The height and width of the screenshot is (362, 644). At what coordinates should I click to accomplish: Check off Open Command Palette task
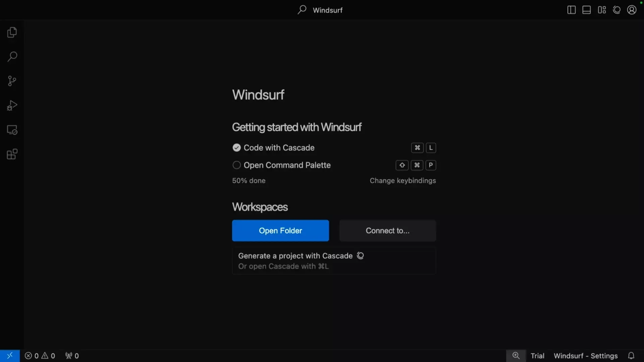point(236,165)
